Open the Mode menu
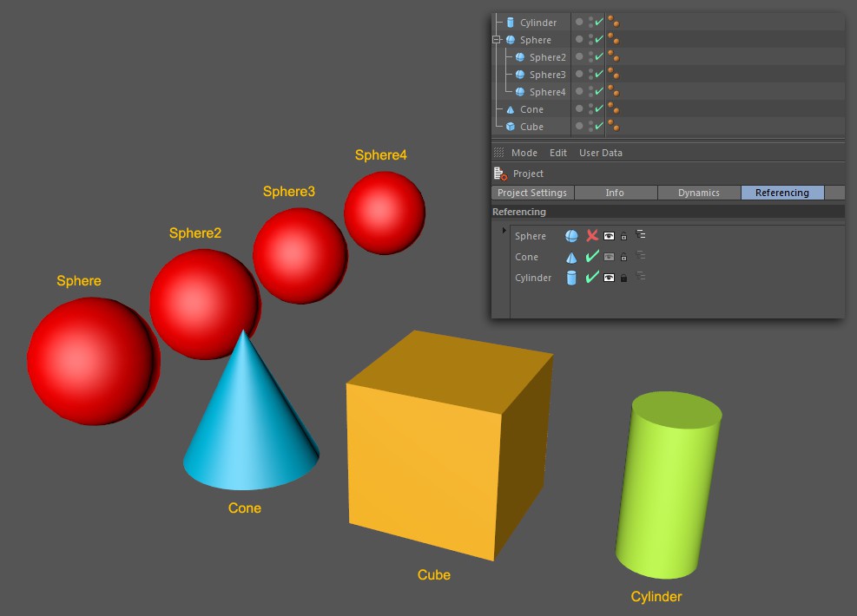 click(524, 153)
